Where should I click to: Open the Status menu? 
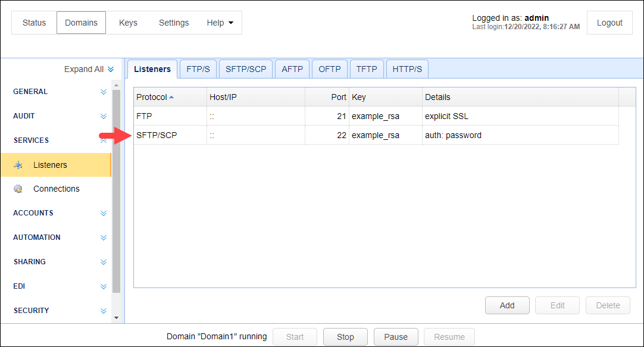click(x=34, y=23)
